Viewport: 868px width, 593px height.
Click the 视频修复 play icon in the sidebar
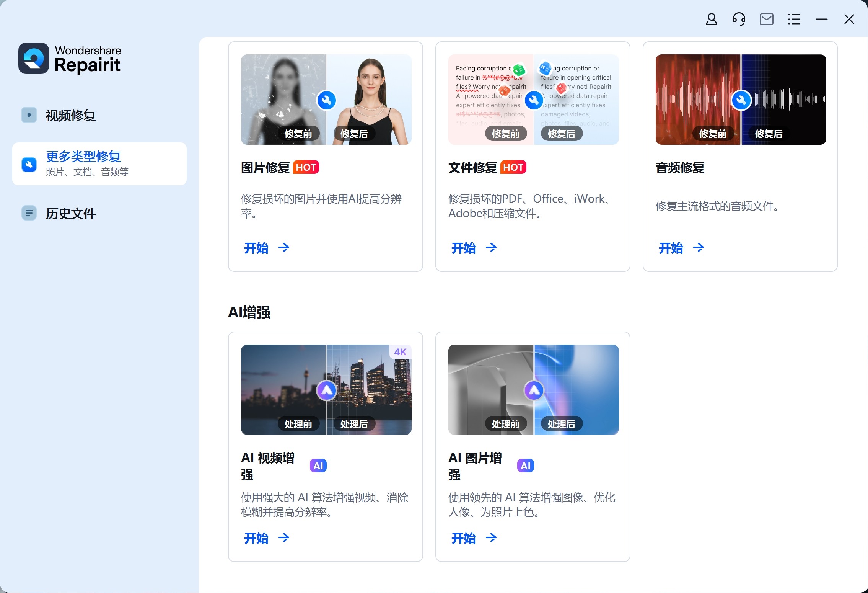(x=29, y=115)
